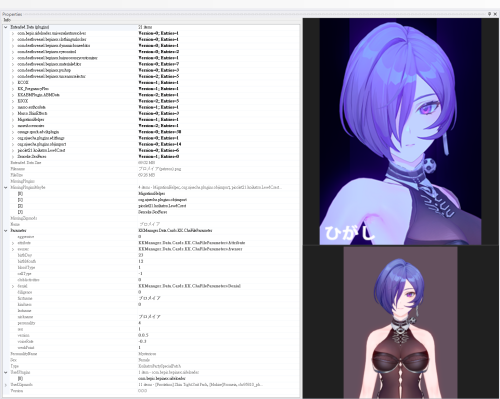500x399 pixels.
Task: Expand the denial parameter row
Action: (x=13, y=286)
